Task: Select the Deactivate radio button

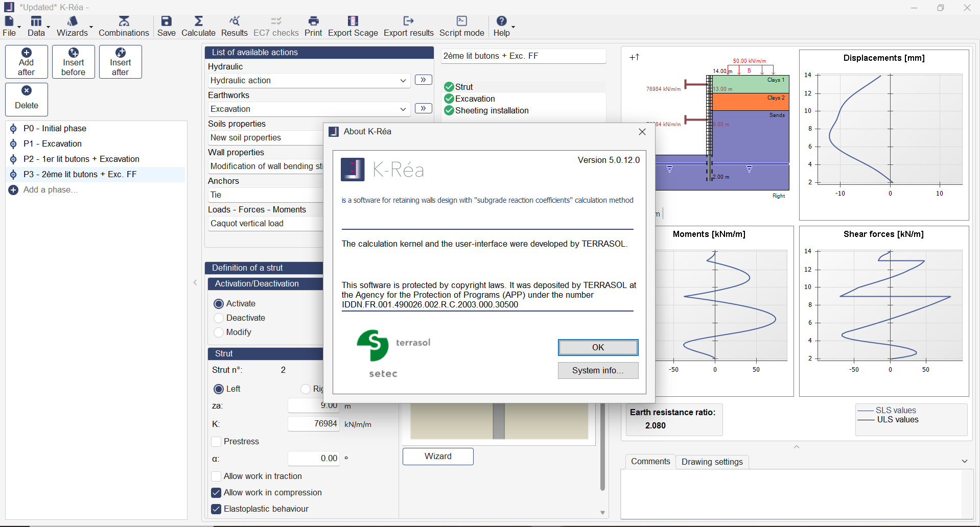Action: tap(219, 318)
